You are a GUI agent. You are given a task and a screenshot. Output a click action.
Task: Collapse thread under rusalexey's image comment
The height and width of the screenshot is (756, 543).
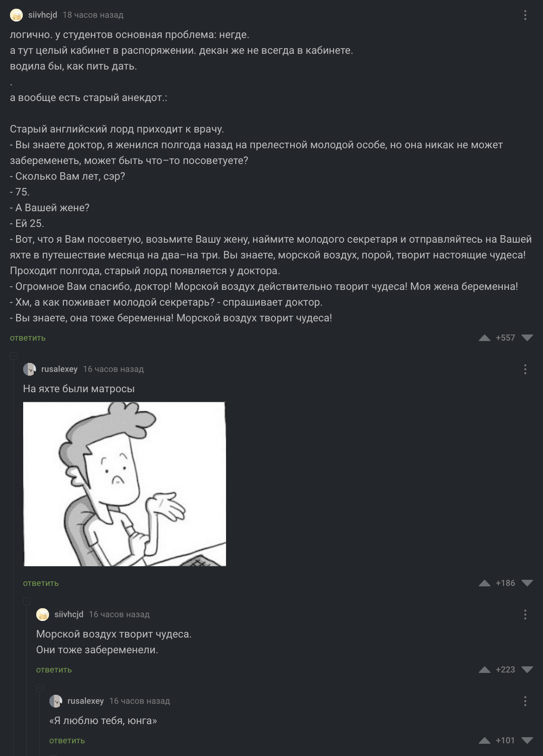click(x=27, y=601)
